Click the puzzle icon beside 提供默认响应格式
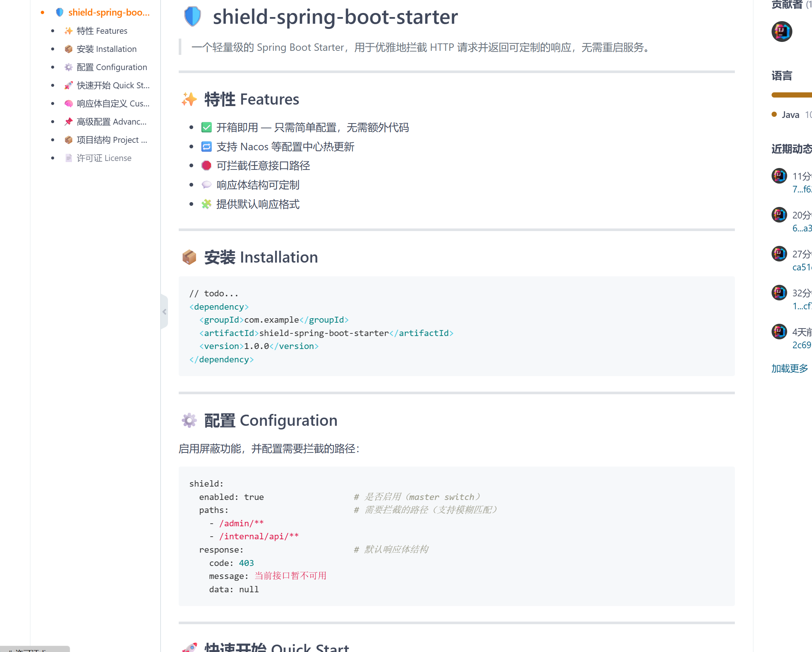The width and height of the screenshot is (812, 652). pos(207,204)
